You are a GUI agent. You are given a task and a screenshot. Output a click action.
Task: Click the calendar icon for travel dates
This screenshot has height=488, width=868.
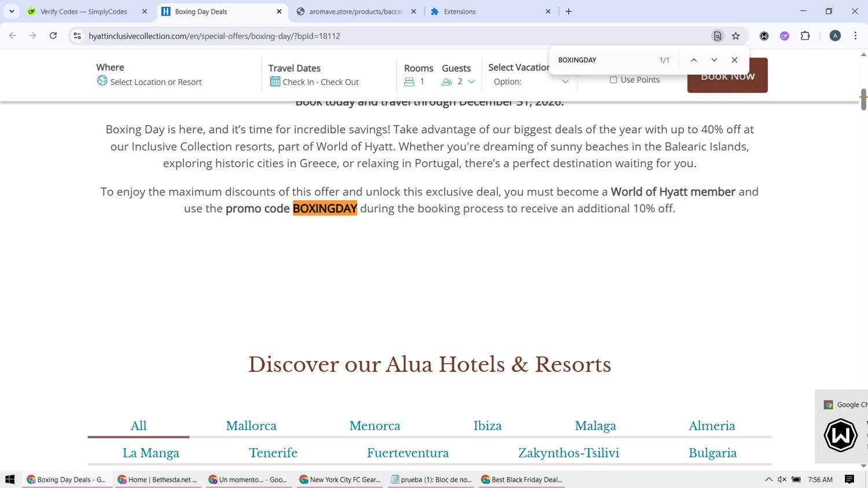tap(275, 82)
